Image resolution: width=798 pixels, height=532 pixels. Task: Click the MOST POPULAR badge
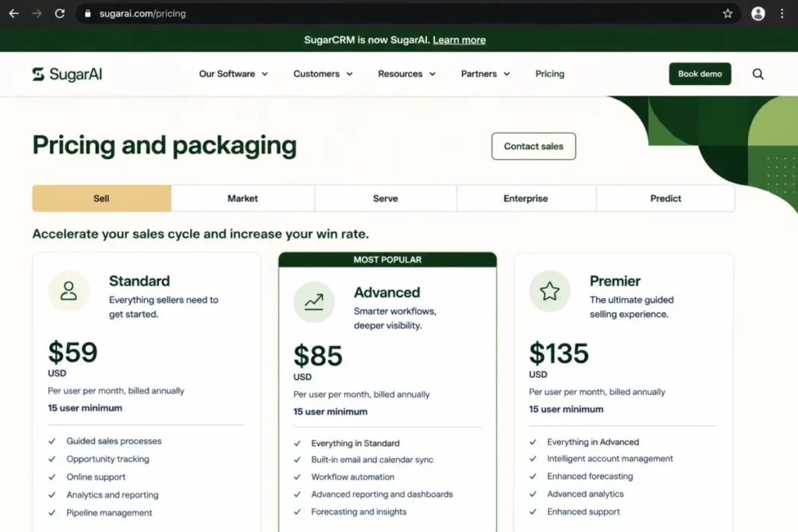(x=387, y=260)
